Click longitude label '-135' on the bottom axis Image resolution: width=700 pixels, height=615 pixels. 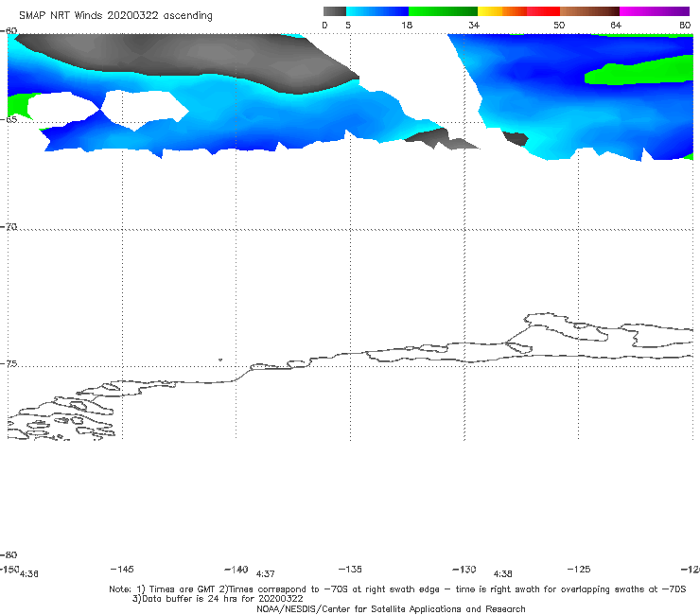coord(350,569)
